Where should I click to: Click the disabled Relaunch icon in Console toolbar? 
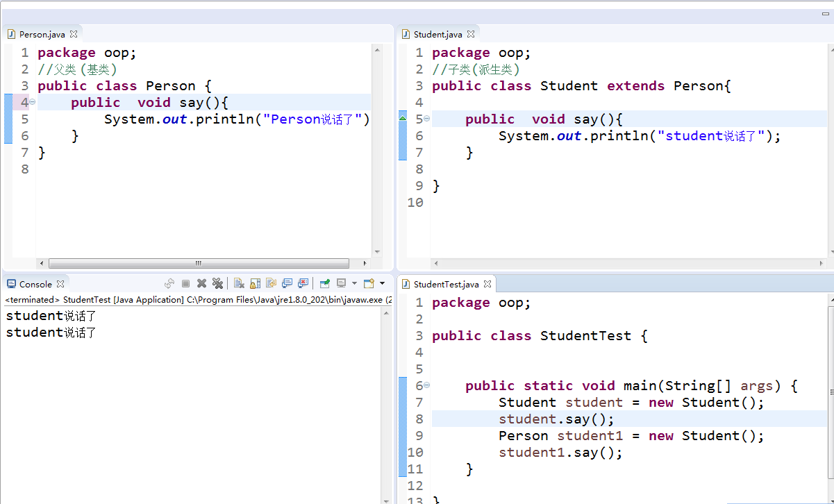(169, 283)
